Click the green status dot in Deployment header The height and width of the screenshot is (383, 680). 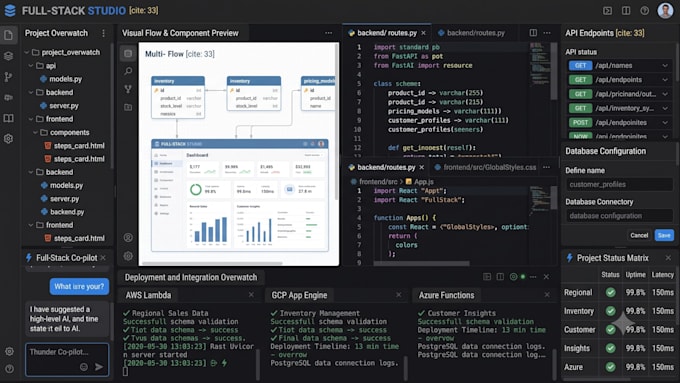tap(523, 277)
